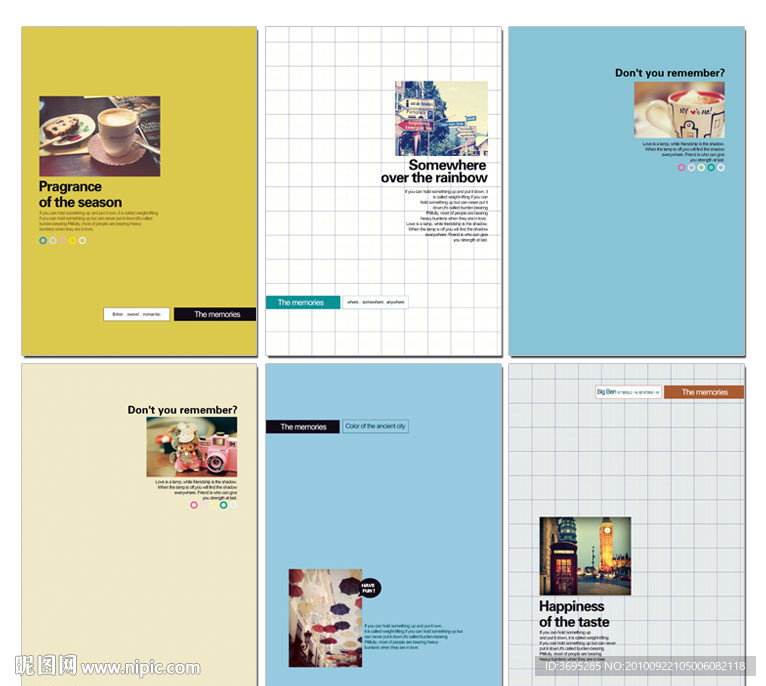Click the black 'HAVE FUN!' speech bubble
The height and width of the screenshot is (686, 766).
click(370, 588)
